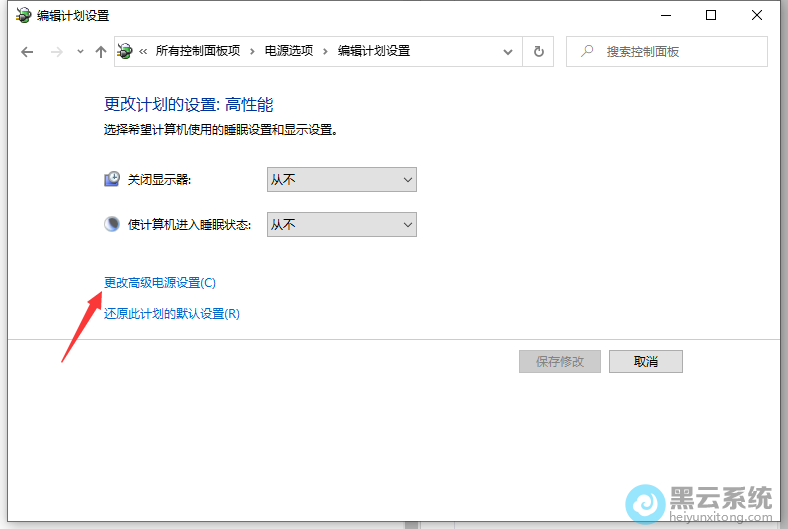The height and width of the screenshot is (529, 788).
Task: Click the magnifier icon in the search box
Action: click(587, 51)
